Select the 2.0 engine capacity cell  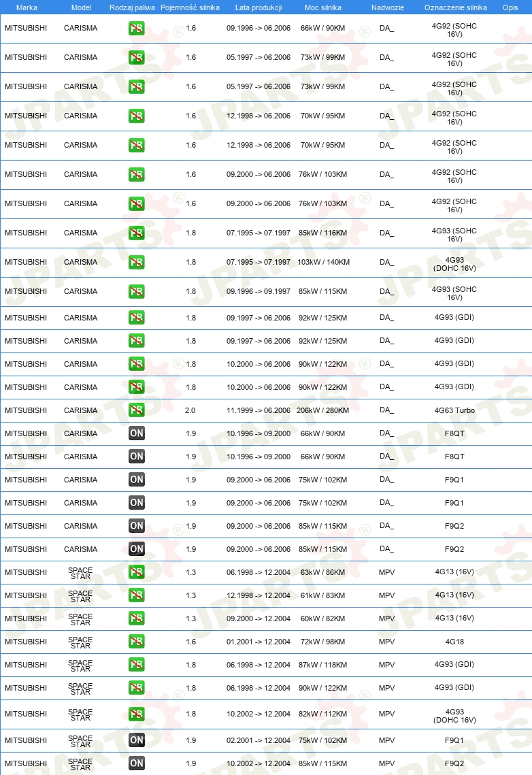point(190,410)
